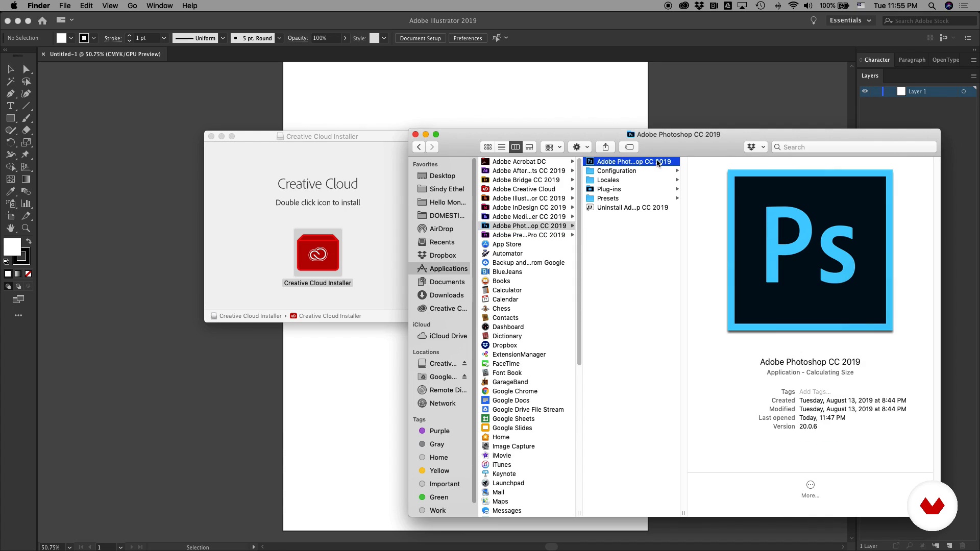Toggle CMYK GPU Preview tab label

click(x=105, y=54)
